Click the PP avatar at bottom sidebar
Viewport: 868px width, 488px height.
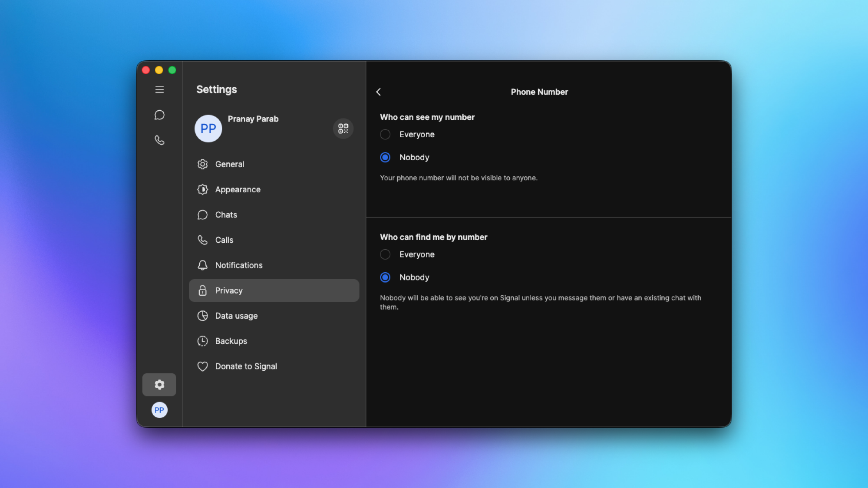pyautogui.click(x=159, y=410)
